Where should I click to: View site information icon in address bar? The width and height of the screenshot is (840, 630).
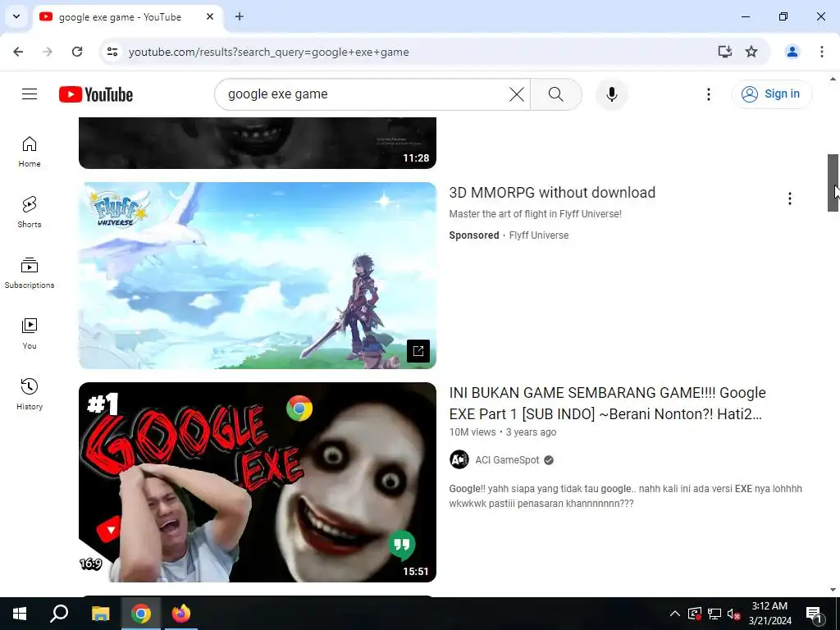coord(112,52)
